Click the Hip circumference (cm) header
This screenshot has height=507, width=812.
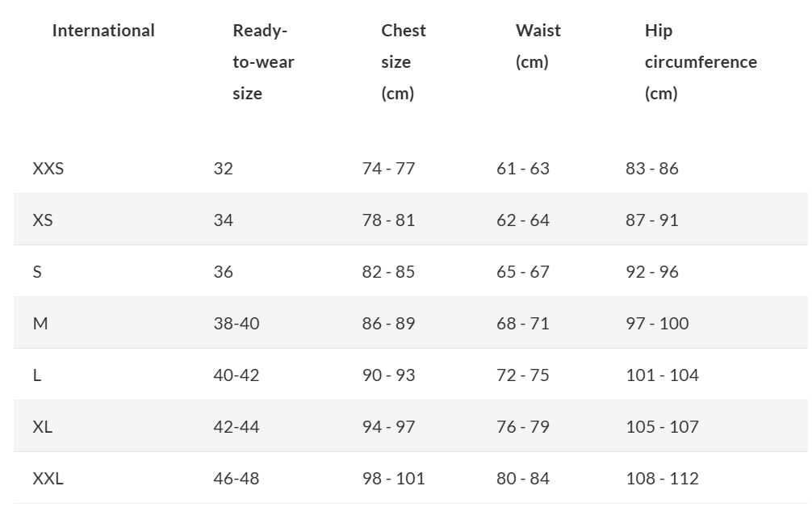click(x=701, y=62)
